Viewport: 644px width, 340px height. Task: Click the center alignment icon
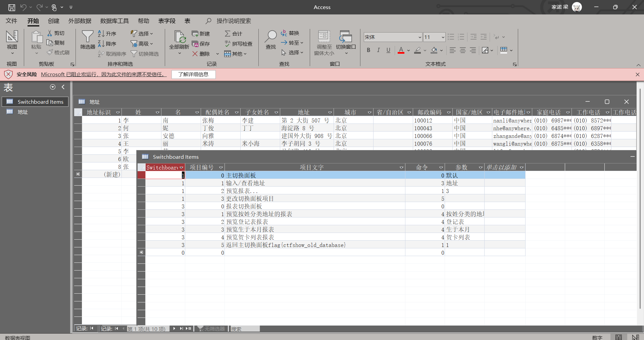point(463,50)
